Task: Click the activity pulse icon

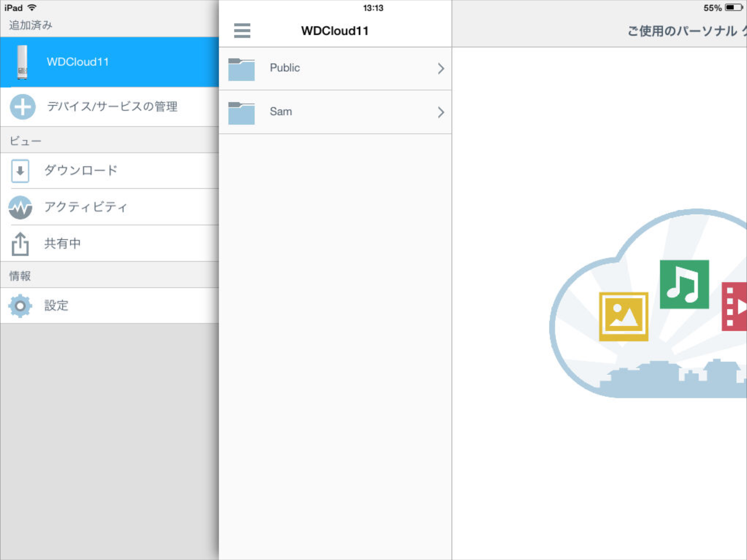Action: [20, 207]
